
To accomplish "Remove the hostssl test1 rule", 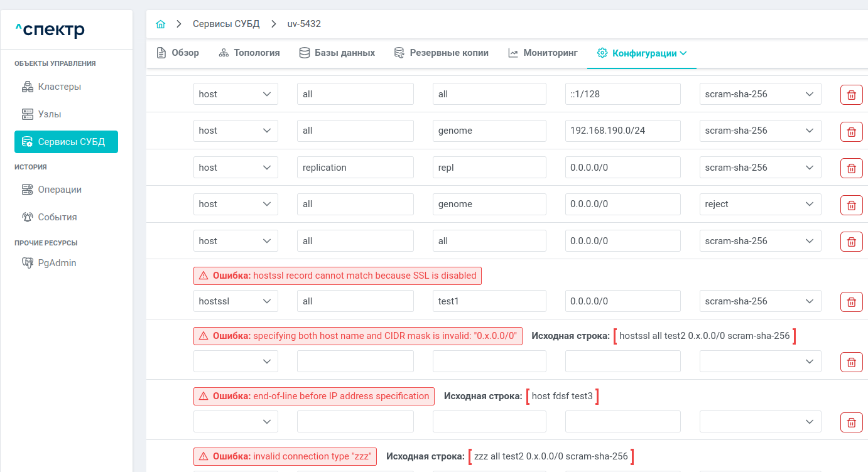I will click(x=851, y=302).
